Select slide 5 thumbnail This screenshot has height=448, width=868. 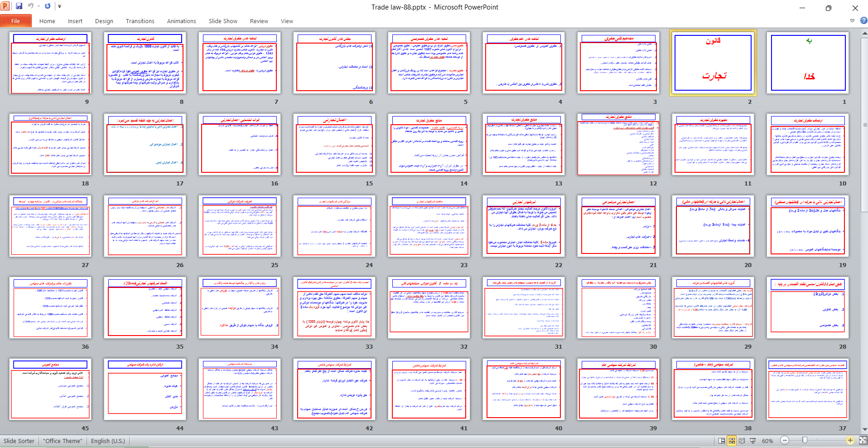pos(429,63)
